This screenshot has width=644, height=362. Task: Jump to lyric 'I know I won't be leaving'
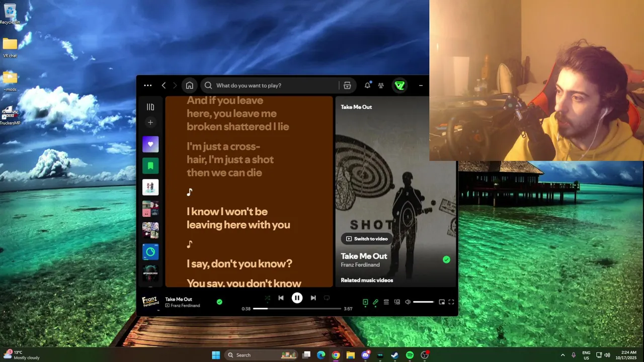tap(238, 218)
